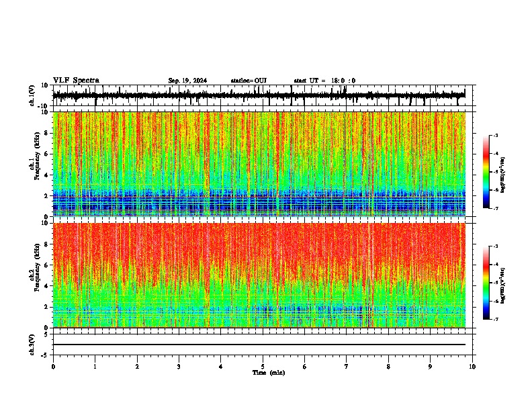Click the "-3" label on ch.2 colorbar
The width and height of the screenshot is (532, 411).
[496, 246]
